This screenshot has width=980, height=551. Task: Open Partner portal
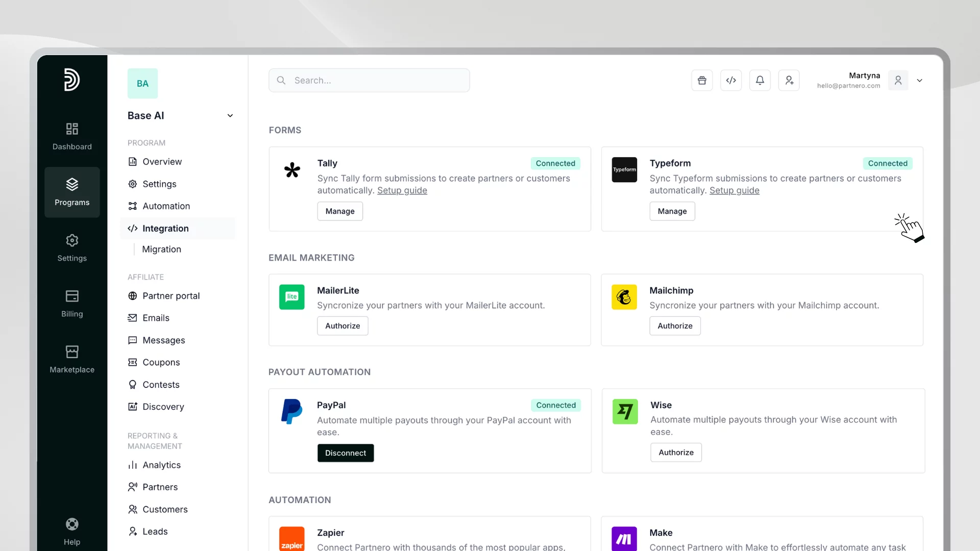(x=178, y=296)
